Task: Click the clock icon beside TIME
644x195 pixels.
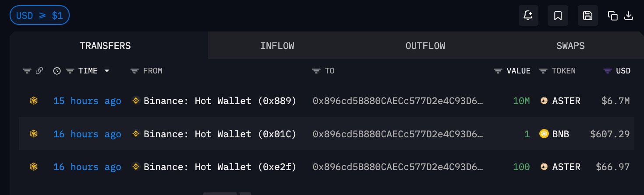Action: (57, 71)
